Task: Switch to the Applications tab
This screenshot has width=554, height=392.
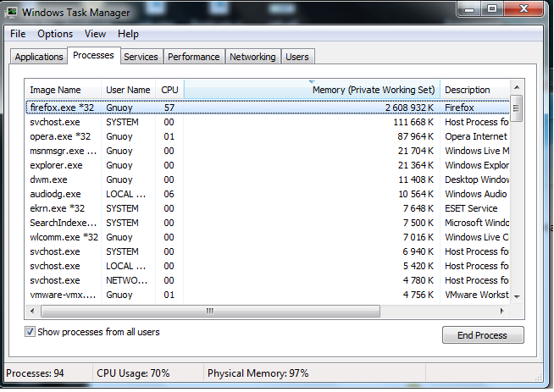Action: coord(39,57)
